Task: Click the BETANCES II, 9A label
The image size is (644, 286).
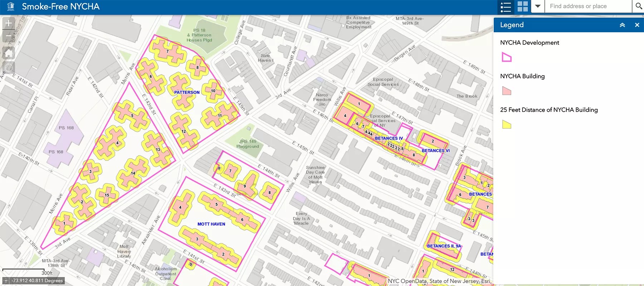Action: click(444, 246)
